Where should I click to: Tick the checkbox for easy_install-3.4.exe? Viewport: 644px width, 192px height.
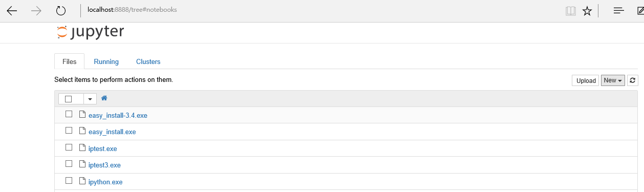(x=69, y=114)
